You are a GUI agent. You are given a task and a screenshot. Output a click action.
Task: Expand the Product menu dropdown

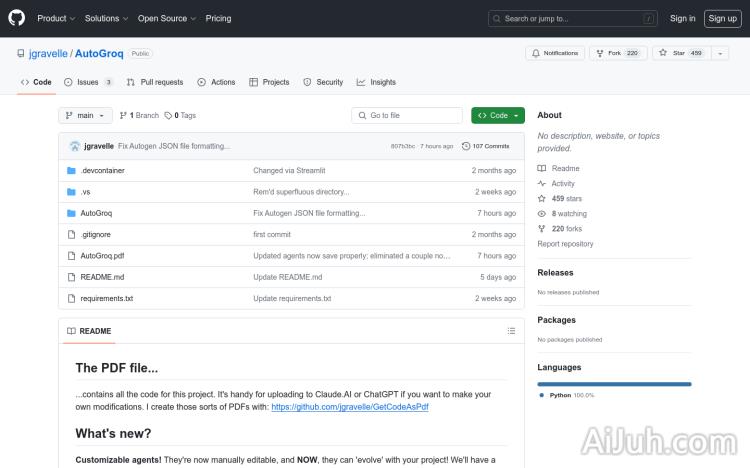(x=55, y=18)
